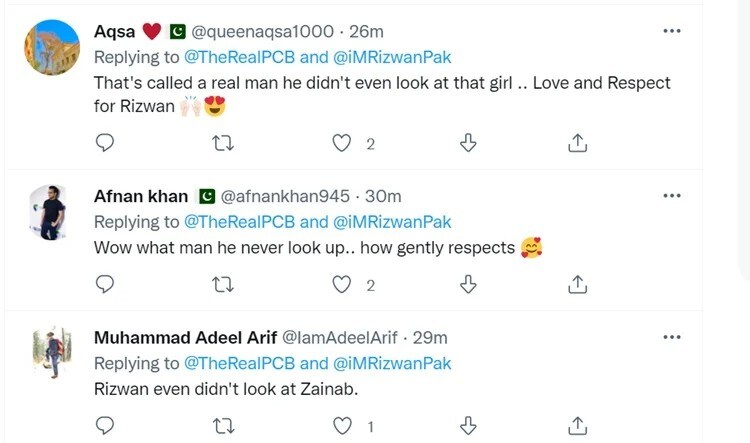750x443 pixels.
Task: Open @TheRealPCB link in Aqsa's reply
Action: pos(238,57)
